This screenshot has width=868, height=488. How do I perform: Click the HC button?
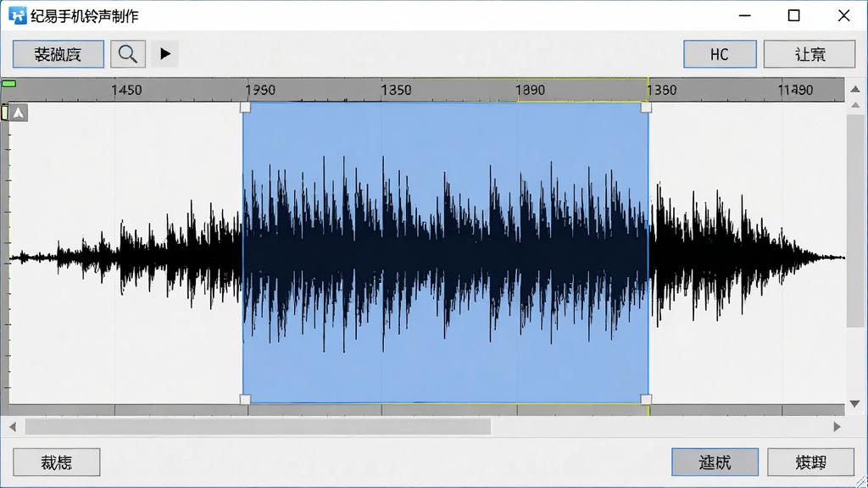pyautogui.click(x=720, y=54)
